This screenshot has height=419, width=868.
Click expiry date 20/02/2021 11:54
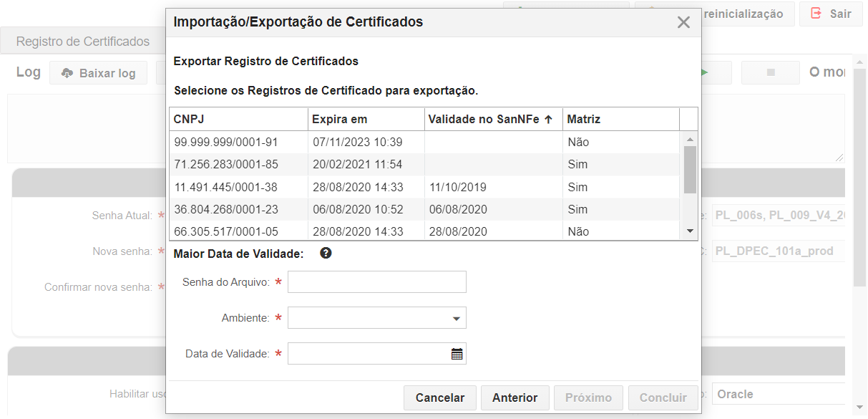click(357, 165)
